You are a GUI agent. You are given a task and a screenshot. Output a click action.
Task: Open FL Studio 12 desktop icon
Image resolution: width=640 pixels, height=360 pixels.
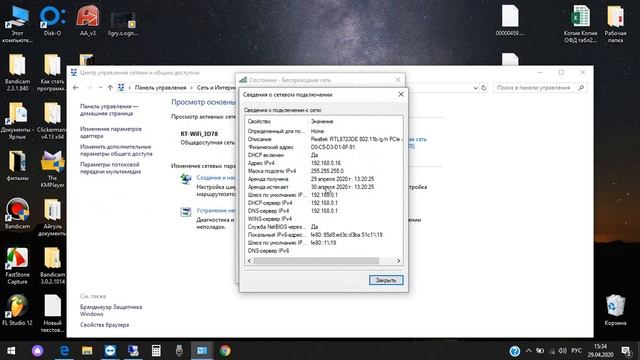17,310
